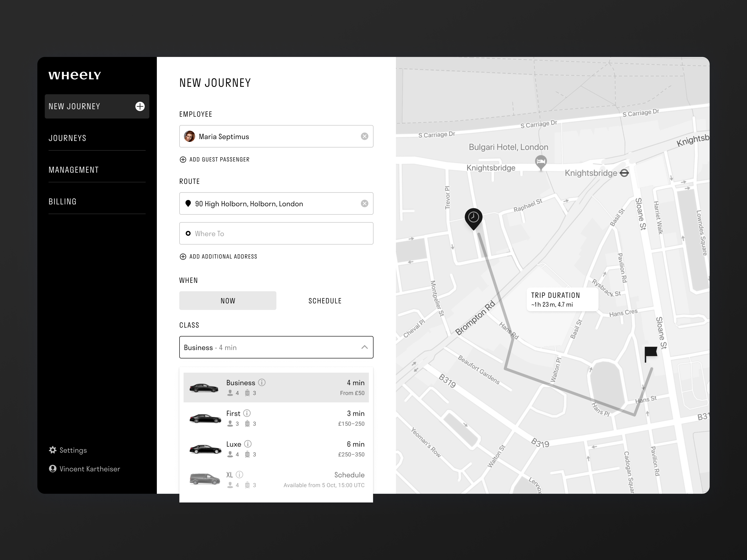Click the clock pickup pin on the map
Image resolution: width=747 pixels, height=560 pixels.
point(473,219)
